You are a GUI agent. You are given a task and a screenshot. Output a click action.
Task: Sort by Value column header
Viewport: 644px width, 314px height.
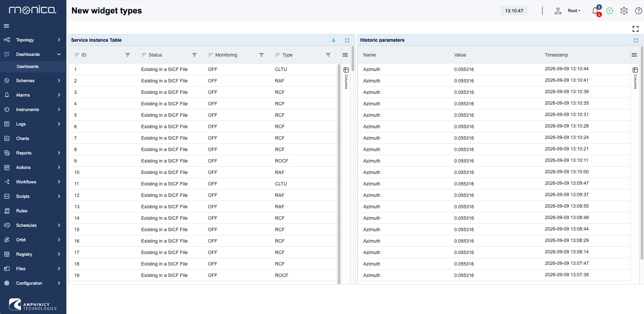click(460, 55)
